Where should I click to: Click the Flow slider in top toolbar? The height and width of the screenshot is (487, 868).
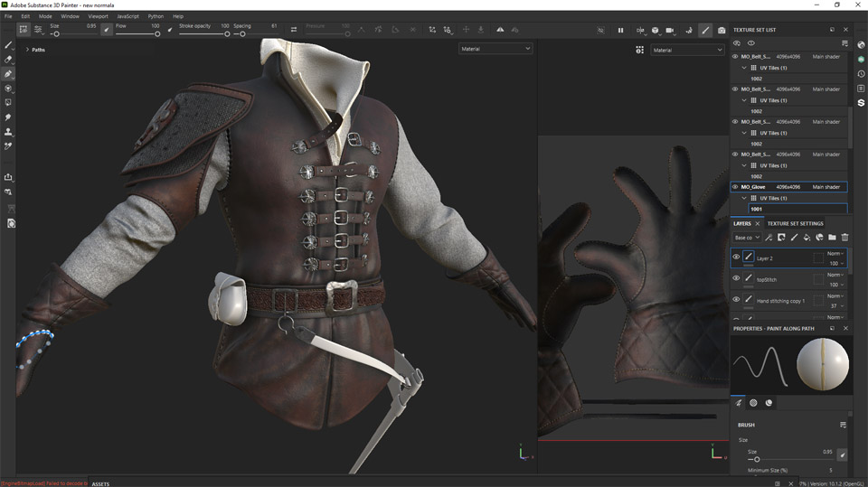point(137,33)
